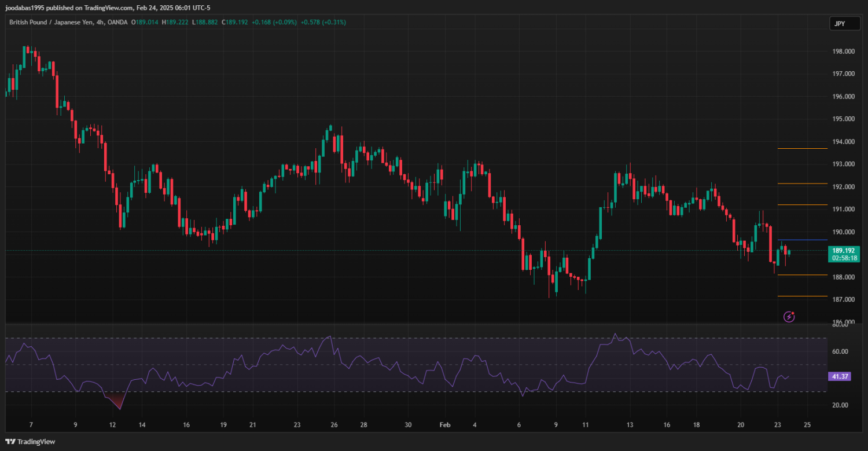The width and height of the screenshot is (868, 451).
Task: Click date label 12 on time axis
Action: click(112, 425)
